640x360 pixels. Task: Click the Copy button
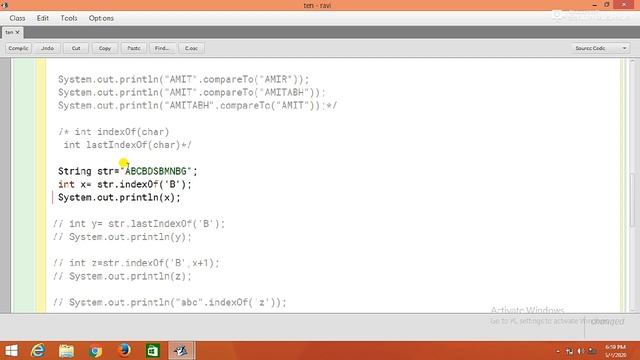click(105, 48)
